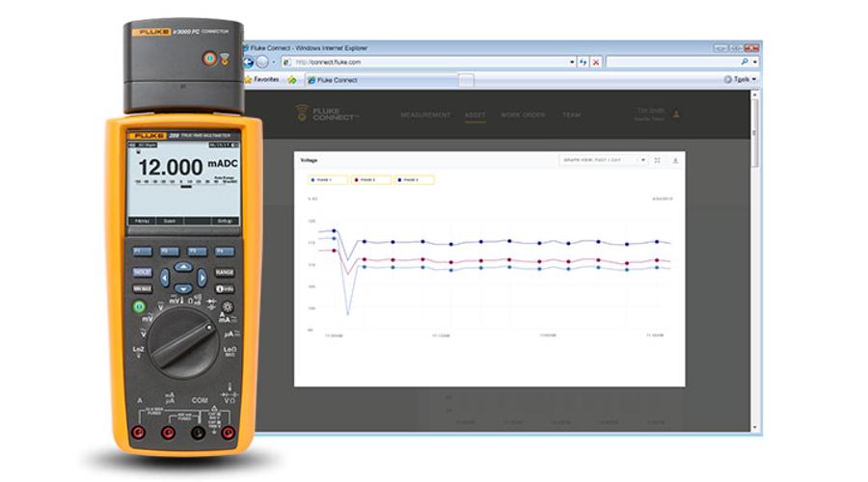Open the Tools menu dropdown
Viewport: 868px width, 482px height.
[740, 79]
